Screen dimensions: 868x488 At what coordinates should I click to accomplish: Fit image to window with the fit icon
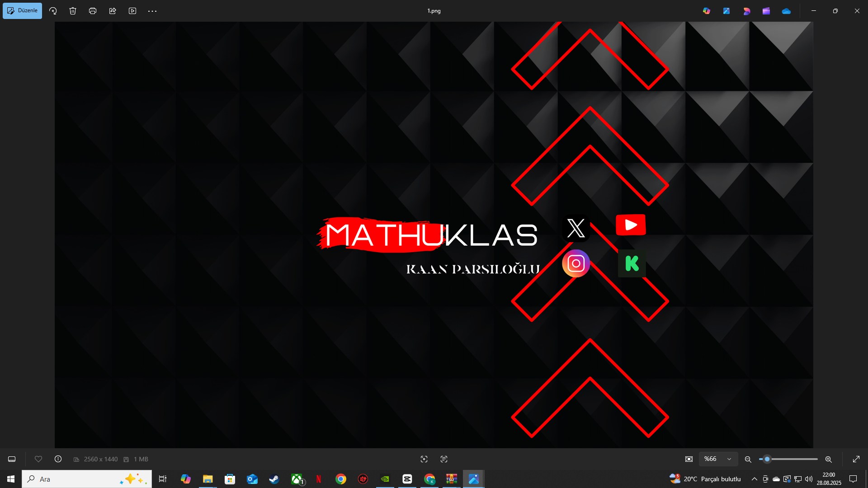coord(689,459)
